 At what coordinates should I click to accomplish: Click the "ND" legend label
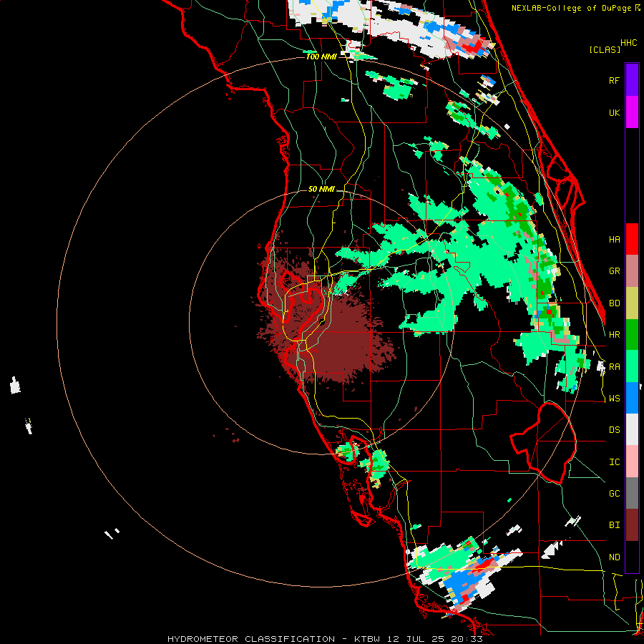click(x=614, y=557)
